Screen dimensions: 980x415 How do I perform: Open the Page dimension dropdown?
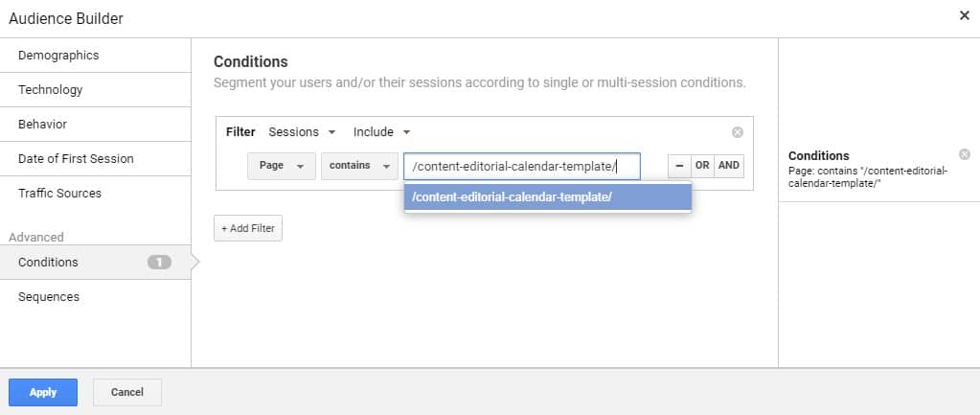coord(281,166)
